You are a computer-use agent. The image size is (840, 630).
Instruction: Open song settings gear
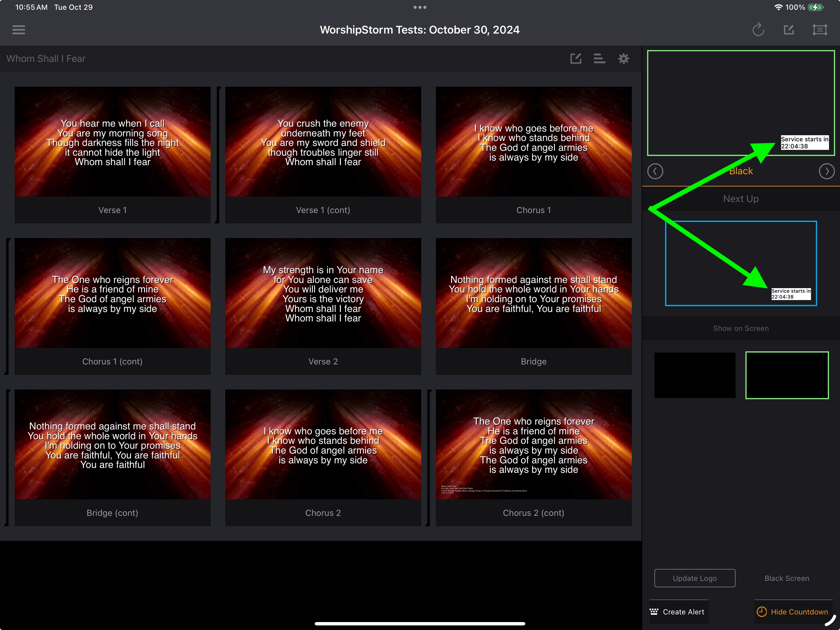624,59
